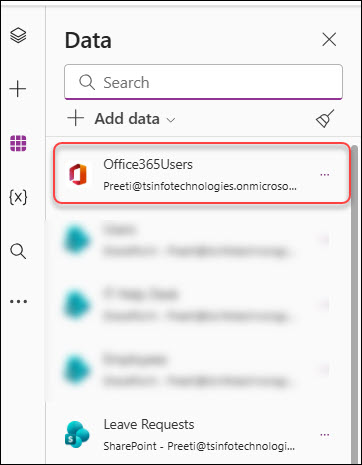Click the plus icon beside Add data

point(76,118)
